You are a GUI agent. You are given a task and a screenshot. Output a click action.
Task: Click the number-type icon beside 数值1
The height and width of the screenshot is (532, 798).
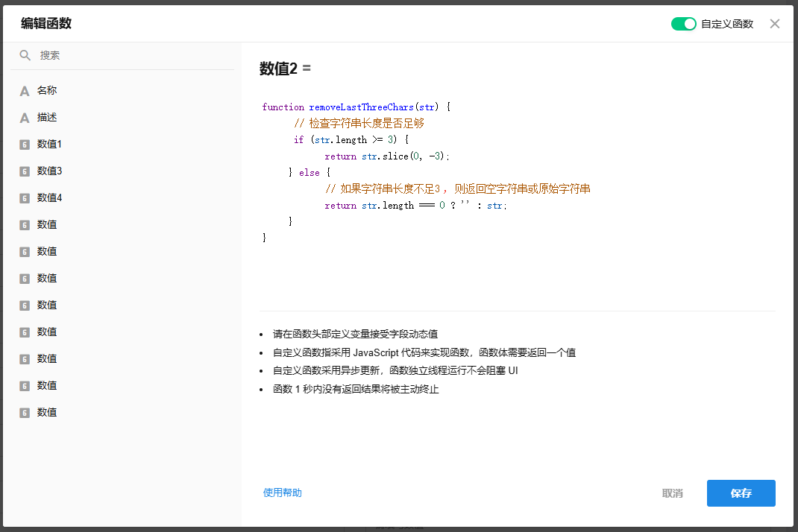point(25,145)
